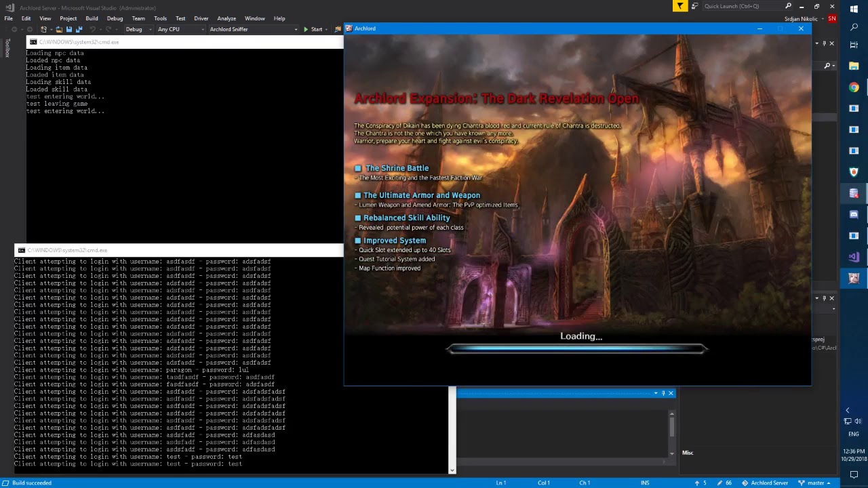The width and height of the screenshot is (868, 488).
Task: Open Google Chrome from the taskbar
Action: (x=854, y=87)
